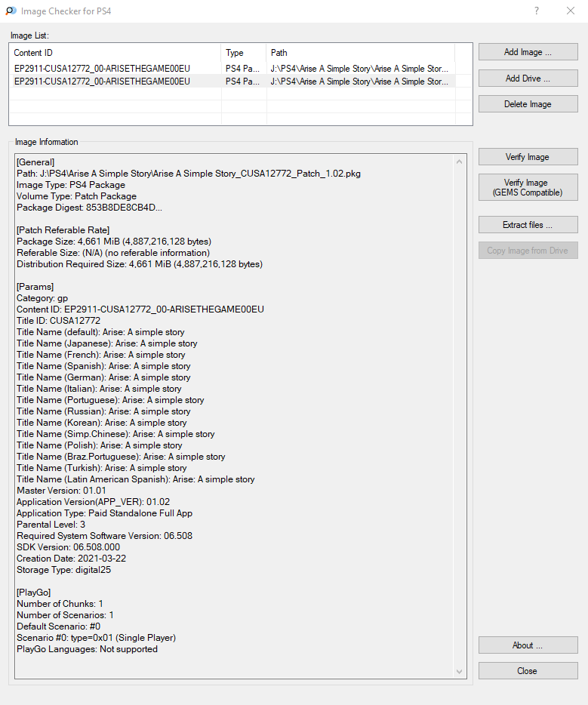Viewport: 588px width, 705px height.
Task: Click the Title Name (Russian) line
Action: coord(103,411)
